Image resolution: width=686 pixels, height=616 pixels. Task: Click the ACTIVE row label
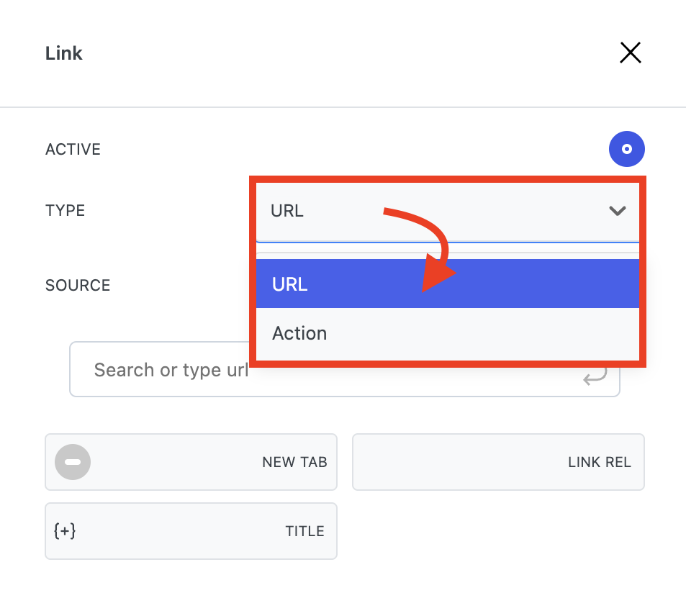tap(73, 150)
